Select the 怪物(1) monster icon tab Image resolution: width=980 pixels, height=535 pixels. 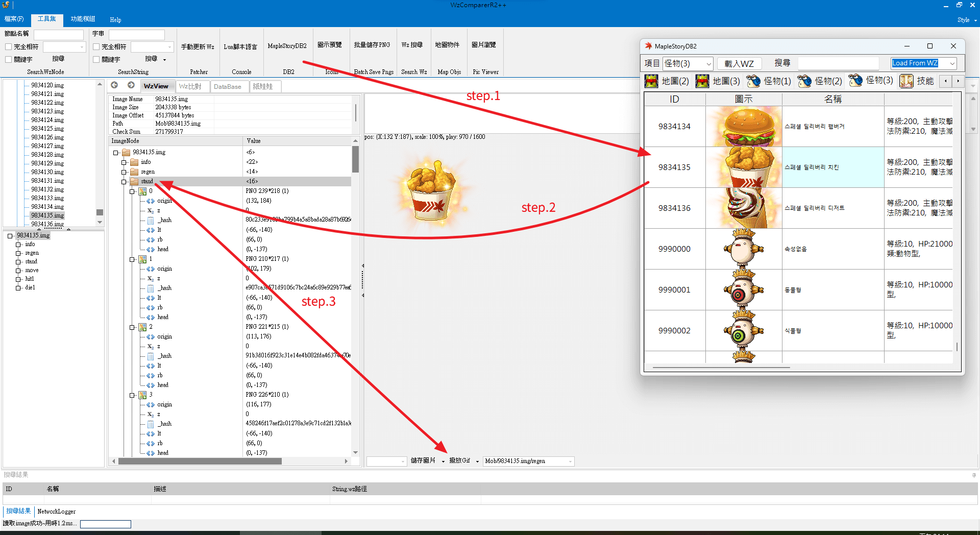coord(769,81)
